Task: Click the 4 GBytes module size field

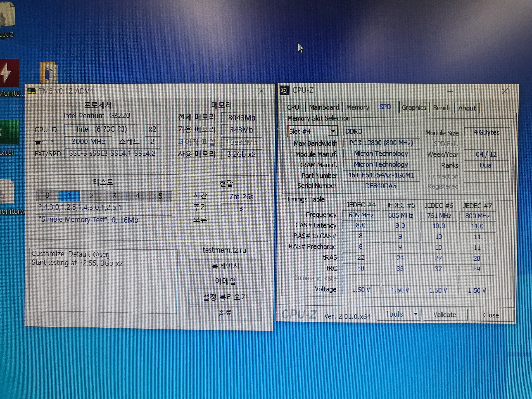Action: point(486,132)
